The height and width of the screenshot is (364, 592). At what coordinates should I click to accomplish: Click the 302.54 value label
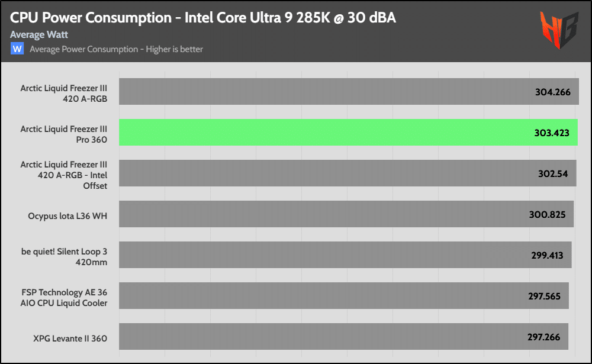click(x=554, y=173)
